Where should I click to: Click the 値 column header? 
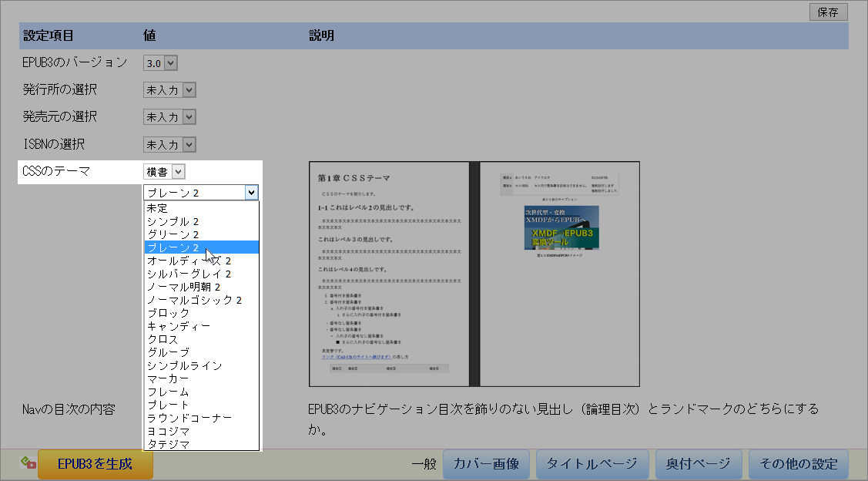point(149,36)
